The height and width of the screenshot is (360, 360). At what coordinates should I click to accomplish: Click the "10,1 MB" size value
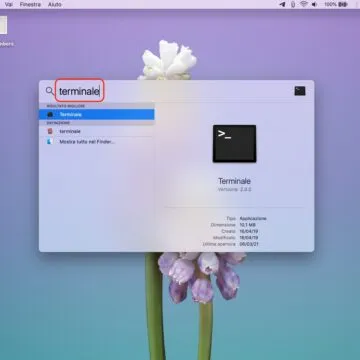coord(247,225)
